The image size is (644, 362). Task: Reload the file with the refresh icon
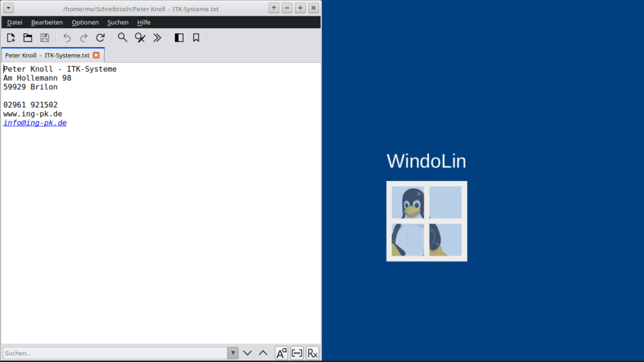(x=100, y=38)
